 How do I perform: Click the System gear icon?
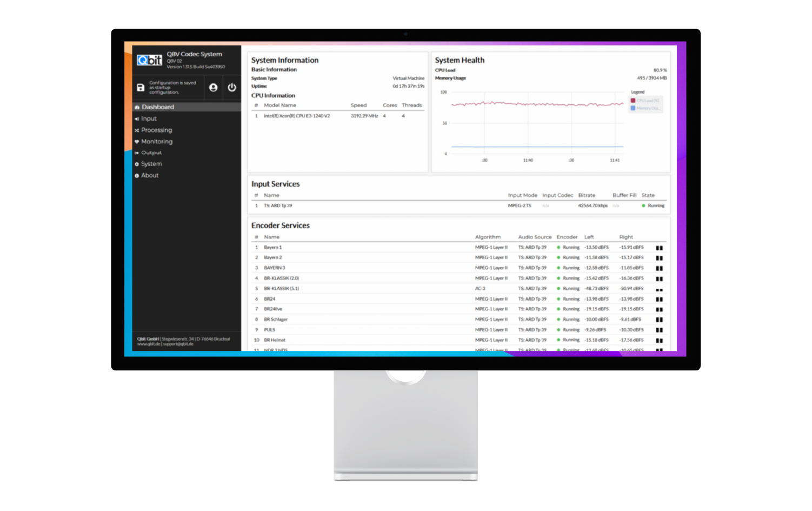[x=137, y=164]
